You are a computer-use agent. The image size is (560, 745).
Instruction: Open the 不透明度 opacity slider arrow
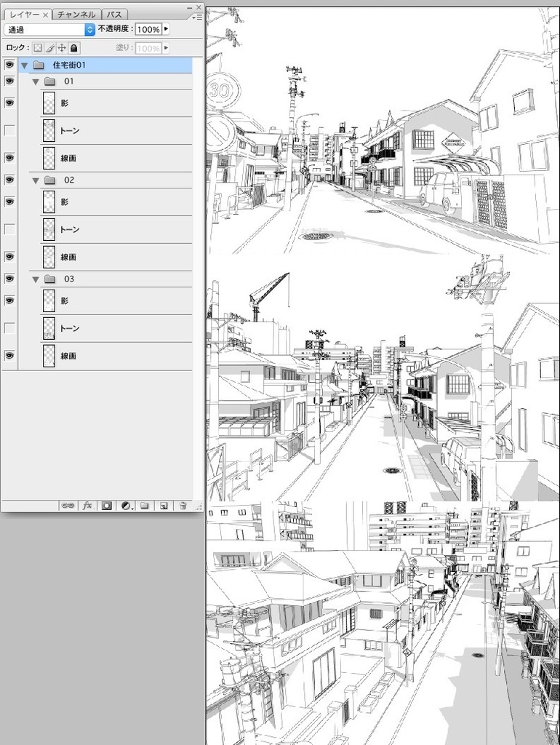pyautogui.click(x=166, y=29)
